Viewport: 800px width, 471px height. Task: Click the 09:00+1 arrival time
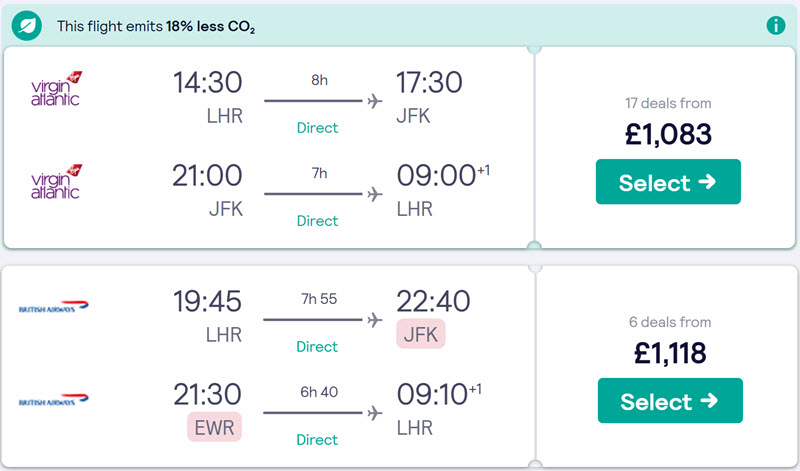point(443,176)
